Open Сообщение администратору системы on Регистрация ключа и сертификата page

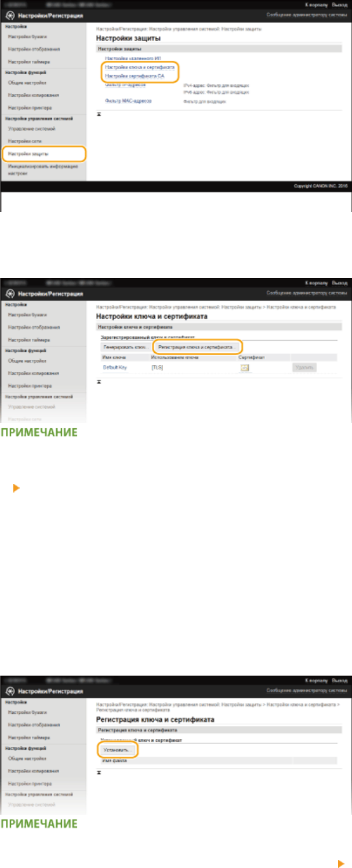click(307, 691)
